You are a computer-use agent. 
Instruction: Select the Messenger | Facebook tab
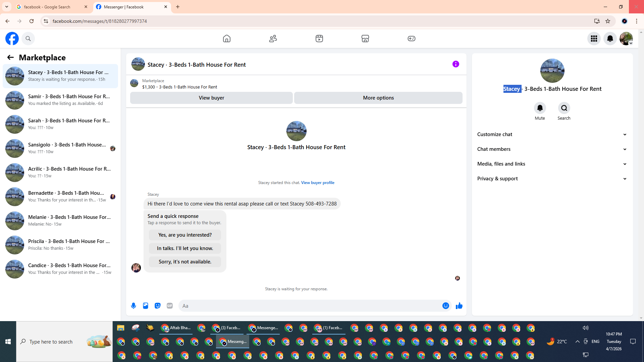(132, 7)
